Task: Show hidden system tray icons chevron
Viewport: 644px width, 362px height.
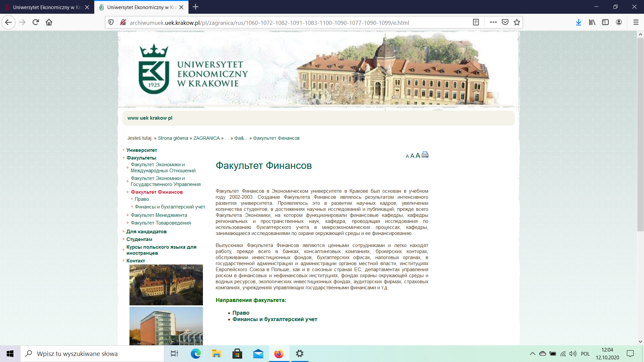Action: point(532,354)
